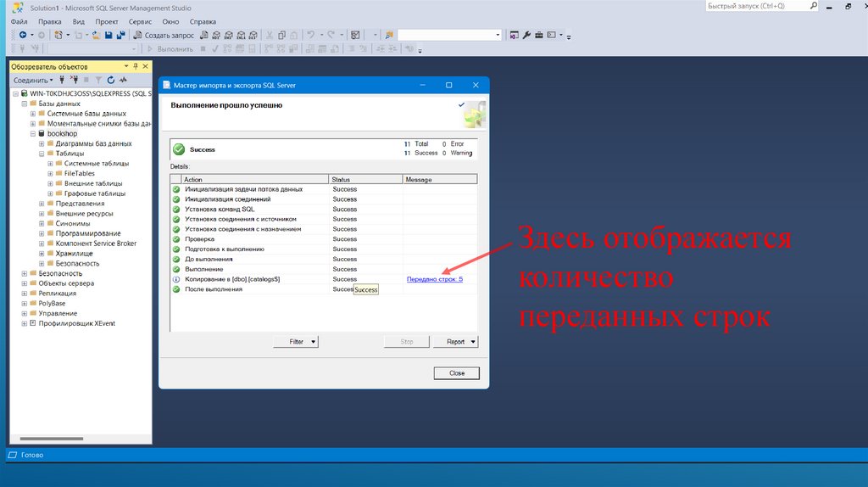Click the XMLA query icon
Image resolution: width=868 pixels, height=487 pixels.
[x=241, y=35]
